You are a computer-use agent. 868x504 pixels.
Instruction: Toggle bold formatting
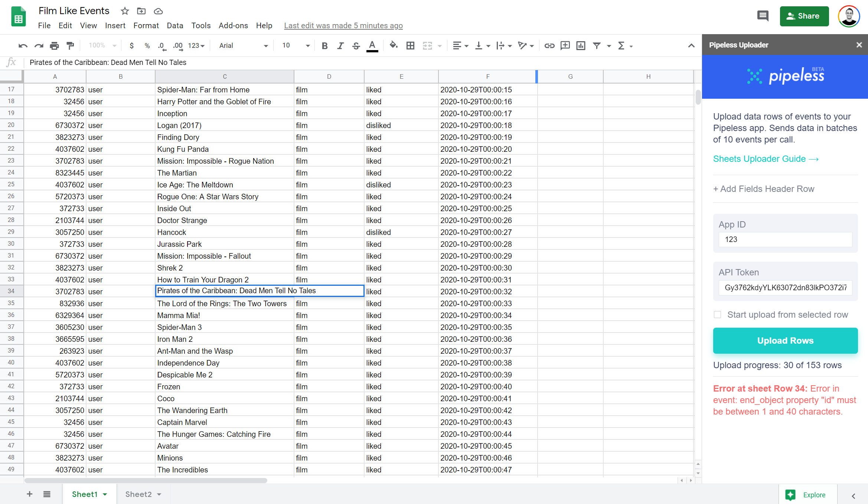pyautogui.click(x=324, y=46)
